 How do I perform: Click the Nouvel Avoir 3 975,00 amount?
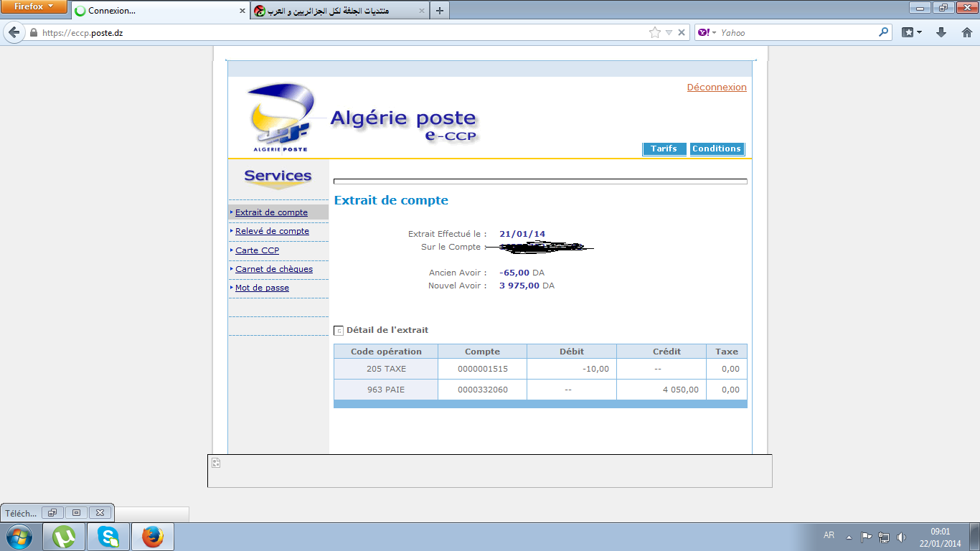click(x=519, y=286)
